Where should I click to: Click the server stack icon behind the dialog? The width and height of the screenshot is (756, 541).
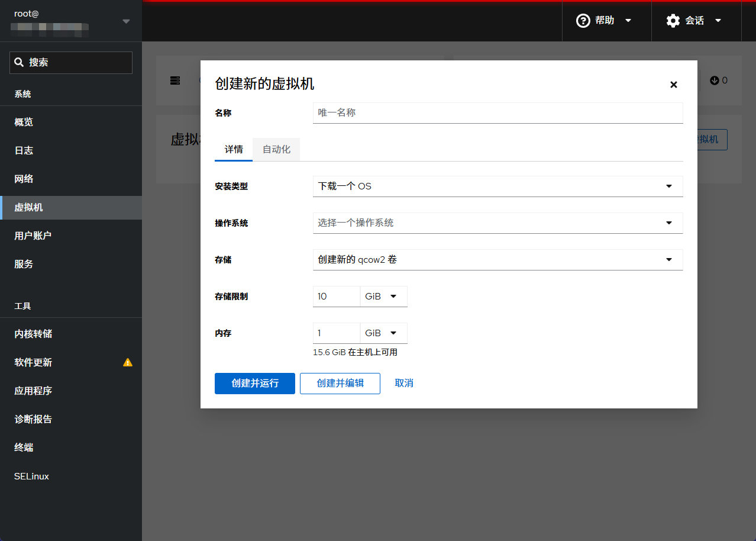click(175, 80)
